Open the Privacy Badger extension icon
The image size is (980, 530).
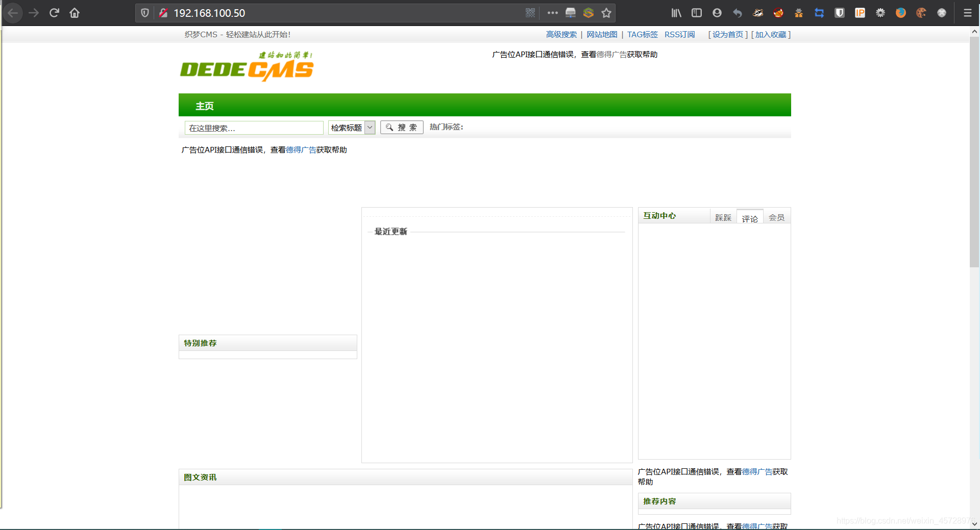pyautogui.click(x=758, y=13)
